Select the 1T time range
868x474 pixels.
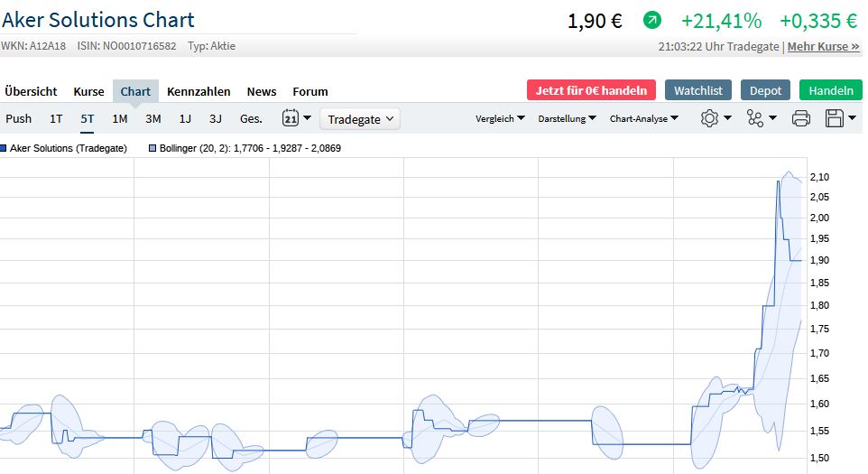[x=56, y=118]
